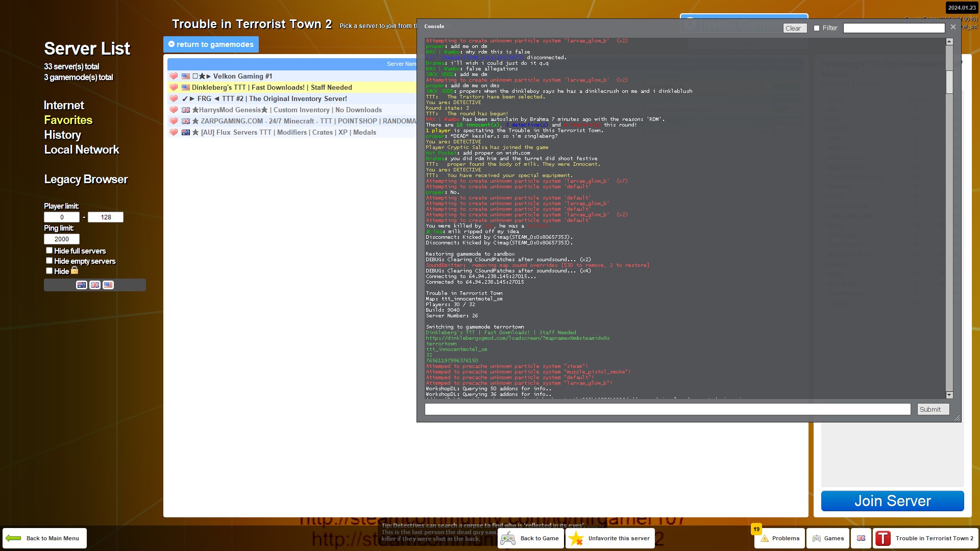Click the console resize grip corner
This screenshot has width=980, height=551.
(957, 418)
